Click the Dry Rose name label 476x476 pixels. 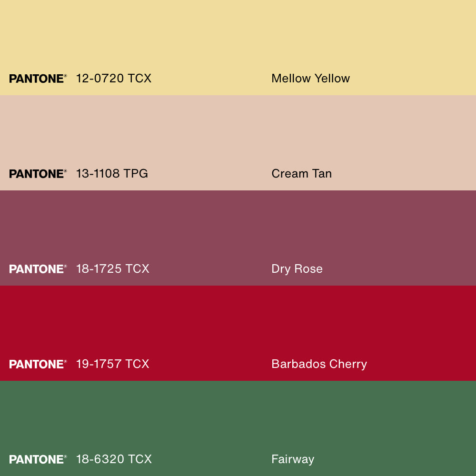297,269
